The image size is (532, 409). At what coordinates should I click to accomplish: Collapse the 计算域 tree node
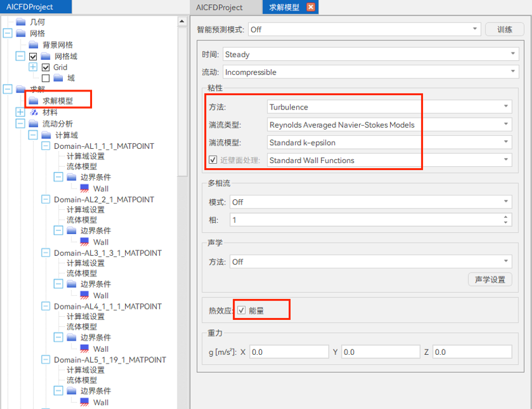33,135
